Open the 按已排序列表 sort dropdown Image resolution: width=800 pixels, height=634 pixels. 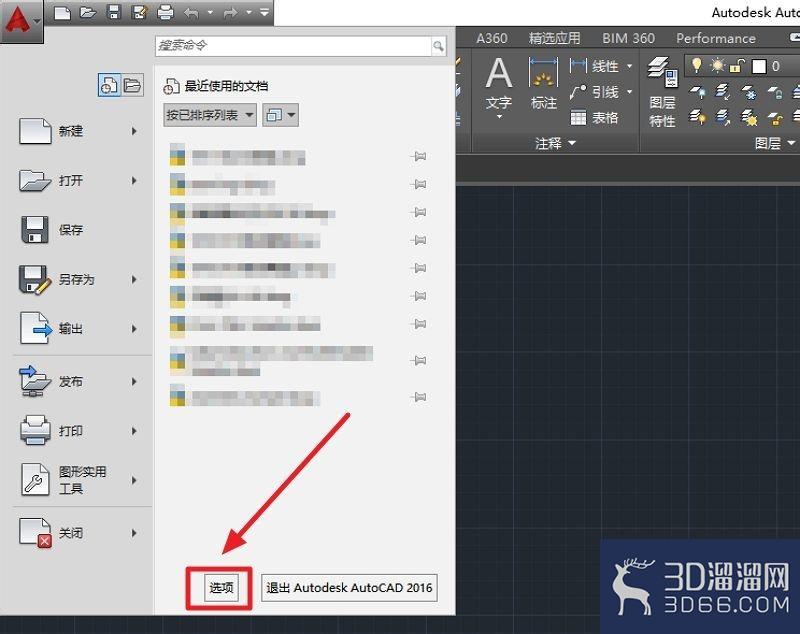210,115
